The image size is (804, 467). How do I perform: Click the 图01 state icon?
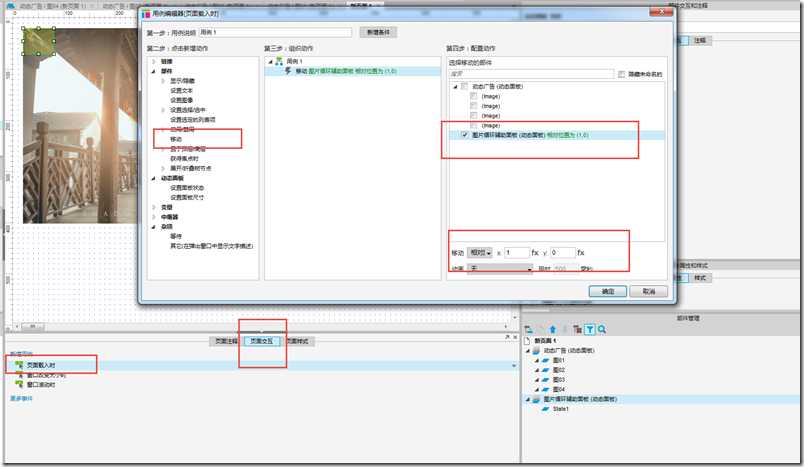pyautogui.click(x=546, y=360)
